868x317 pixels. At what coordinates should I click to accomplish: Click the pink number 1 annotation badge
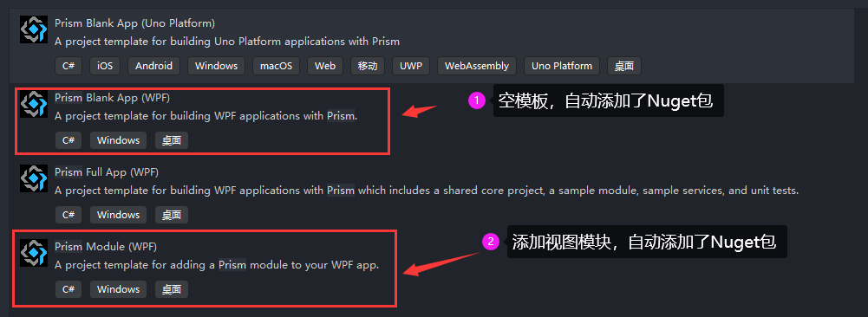(477, 100)
